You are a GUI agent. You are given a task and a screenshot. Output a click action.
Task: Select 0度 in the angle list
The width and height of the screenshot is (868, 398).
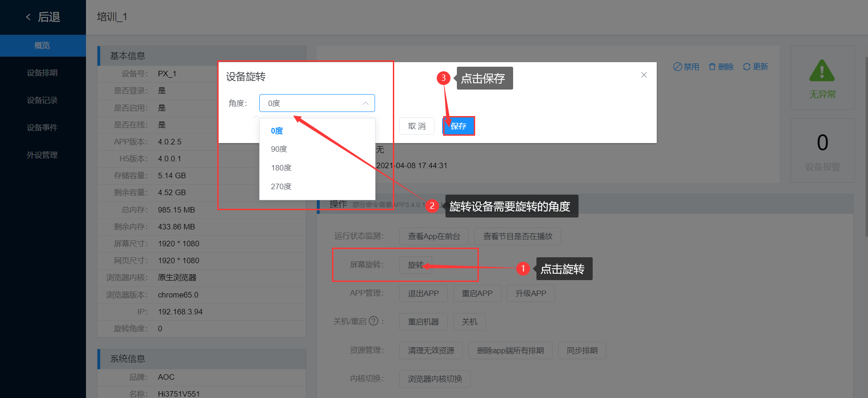(x=317, y=131)
